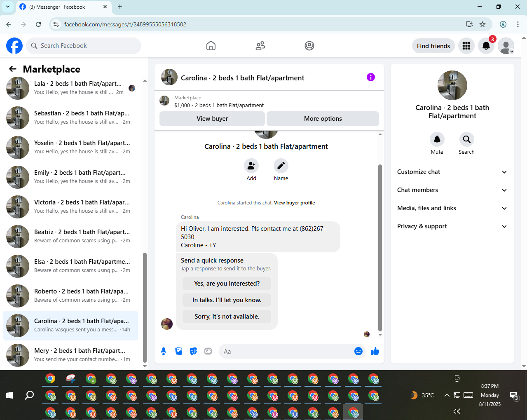Open the Windows notification center icon
The image size is (527, 420).
point(514,396)
